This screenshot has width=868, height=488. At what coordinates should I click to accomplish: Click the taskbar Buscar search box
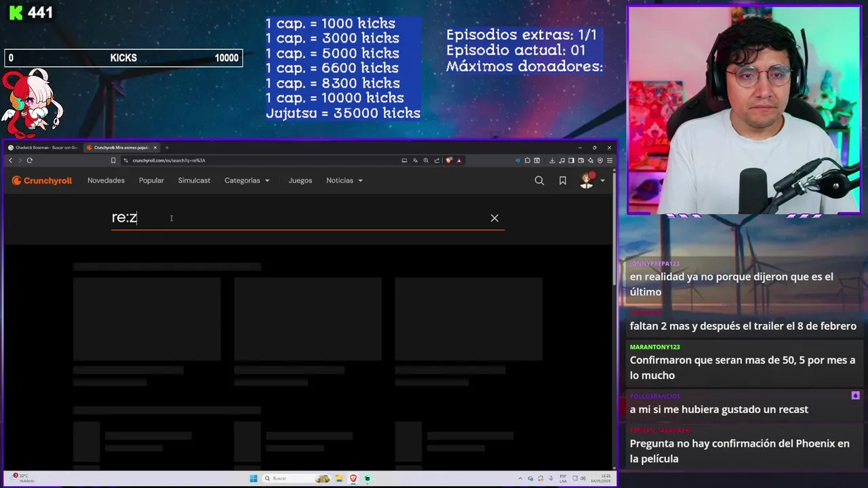pyautogui.click(x=296, y=479)
